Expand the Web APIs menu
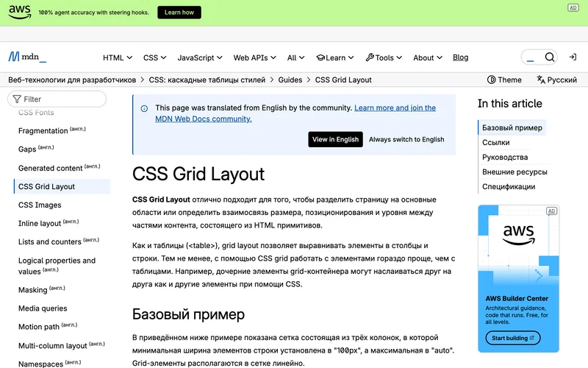Image resolution: width=588 pixels, height=368 pixels. 254,57
